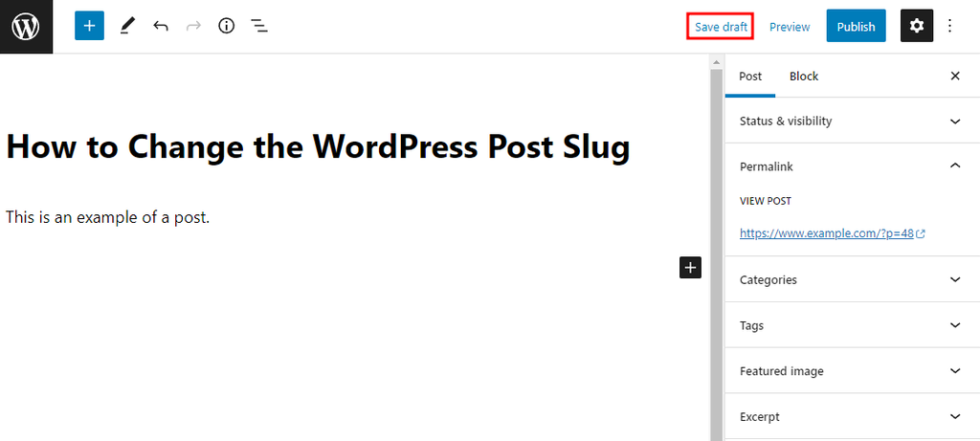Expand the Categories panel

click(x=852, y=280)
